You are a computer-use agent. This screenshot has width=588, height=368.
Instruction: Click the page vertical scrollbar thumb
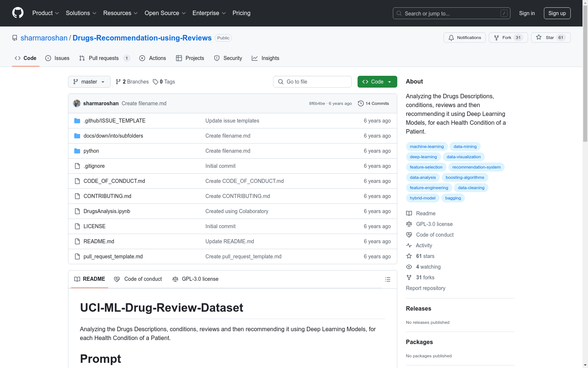585,74
